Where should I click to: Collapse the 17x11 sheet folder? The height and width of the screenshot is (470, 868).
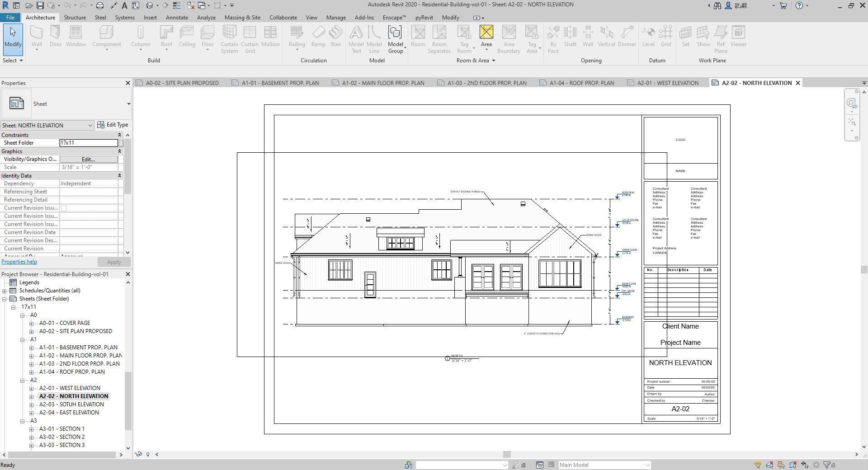14,307
